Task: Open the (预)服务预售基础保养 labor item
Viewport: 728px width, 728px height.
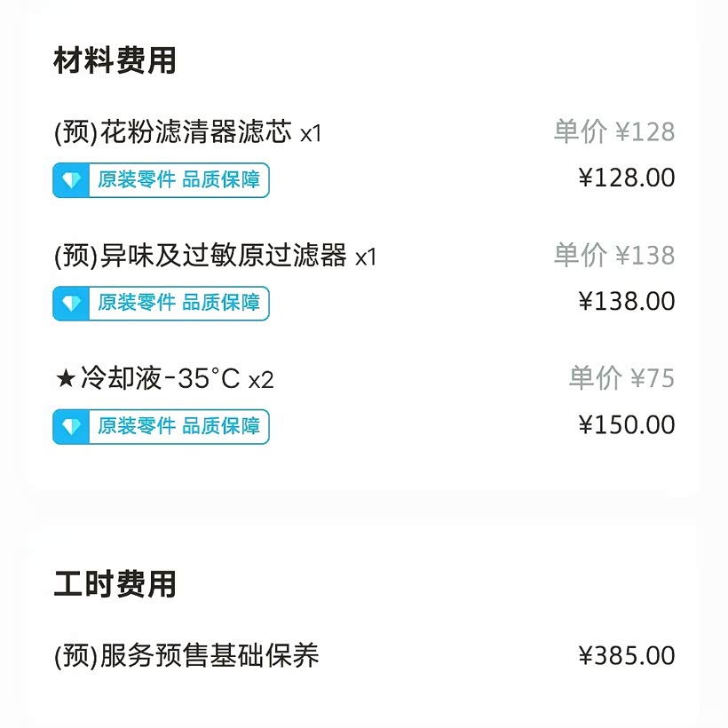Action: [x=186, y=656]
